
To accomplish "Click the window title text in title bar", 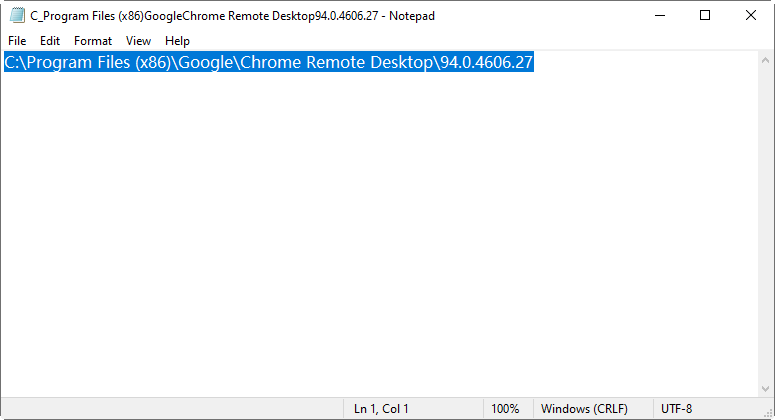I will pos(232,16).
